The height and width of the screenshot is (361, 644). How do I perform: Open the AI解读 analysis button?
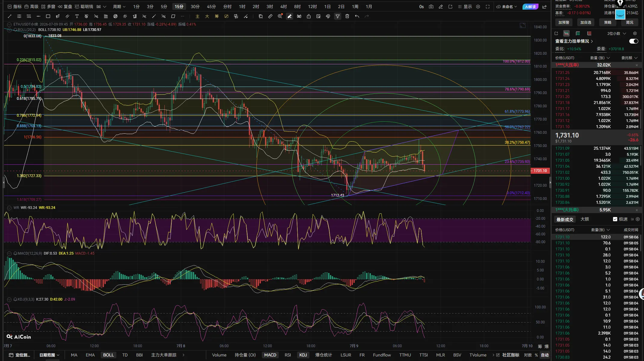(531, 7)
